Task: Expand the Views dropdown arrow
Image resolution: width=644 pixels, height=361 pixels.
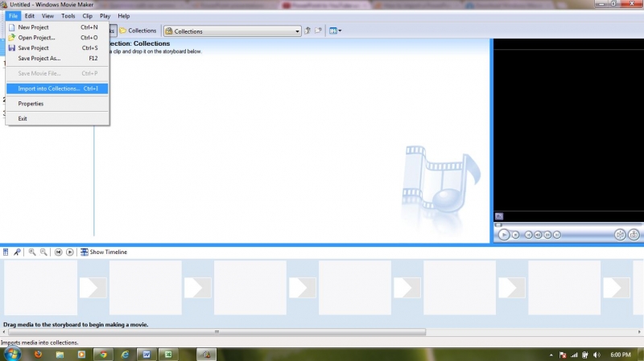Action: (x=341, y=31)
